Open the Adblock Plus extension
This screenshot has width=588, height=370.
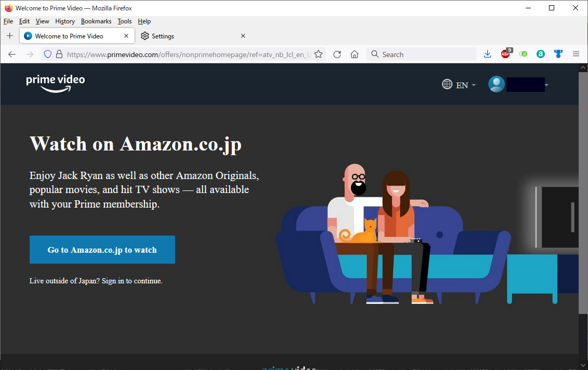point(506,53)
